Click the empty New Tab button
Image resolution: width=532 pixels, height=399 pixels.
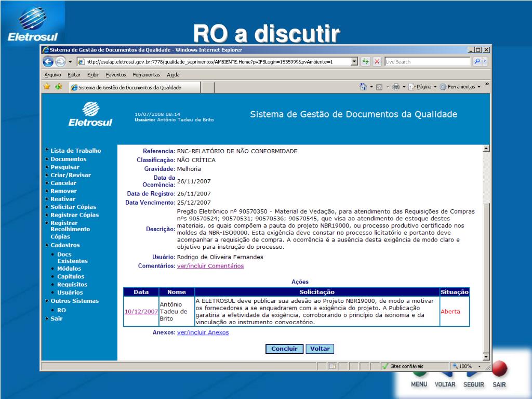pos(208,87)
